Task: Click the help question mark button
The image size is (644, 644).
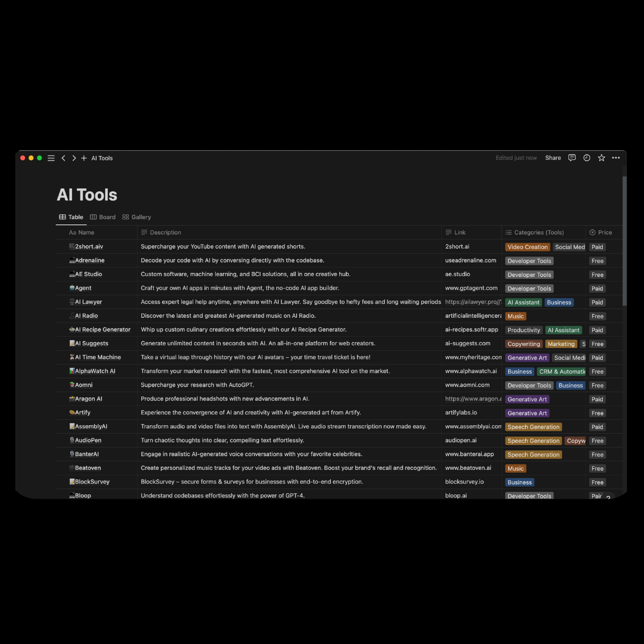Action: pyautogui.click(x=608, y=497)
